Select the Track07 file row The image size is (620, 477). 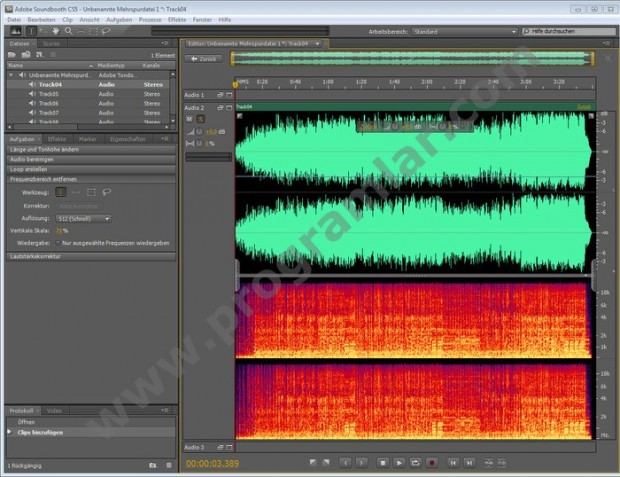coord(89,113)
